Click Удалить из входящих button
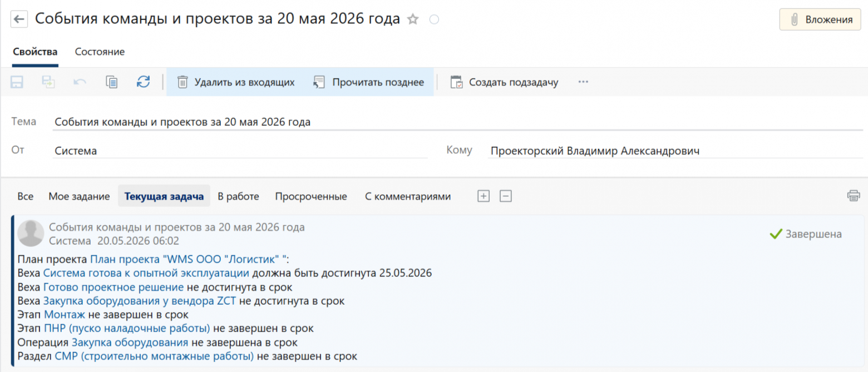 point(235,82)
